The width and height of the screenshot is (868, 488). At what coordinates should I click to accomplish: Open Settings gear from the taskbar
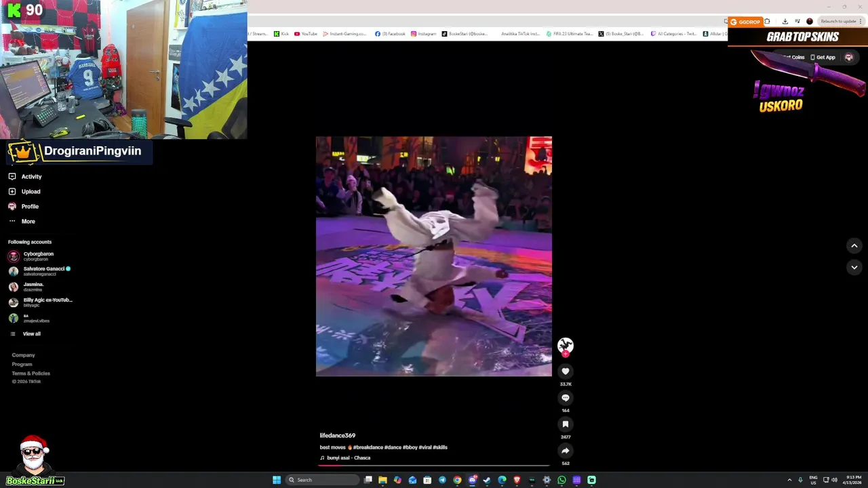(x=547, y=480)
